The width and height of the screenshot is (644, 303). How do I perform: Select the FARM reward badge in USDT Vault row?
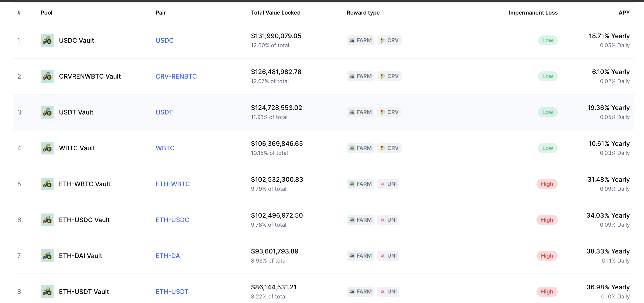pyautogui.click(x=360, y=112)
